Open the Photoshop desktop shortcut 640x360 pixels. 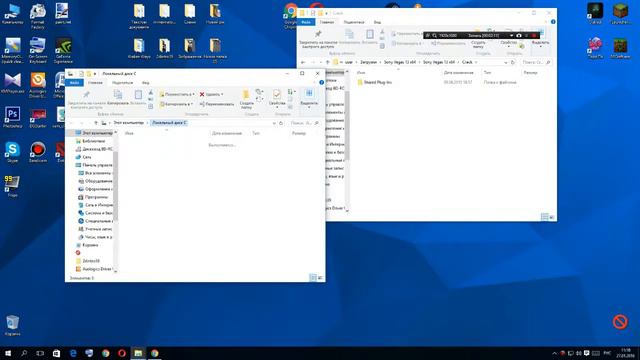pyautogui.click(x=12, y=118)
